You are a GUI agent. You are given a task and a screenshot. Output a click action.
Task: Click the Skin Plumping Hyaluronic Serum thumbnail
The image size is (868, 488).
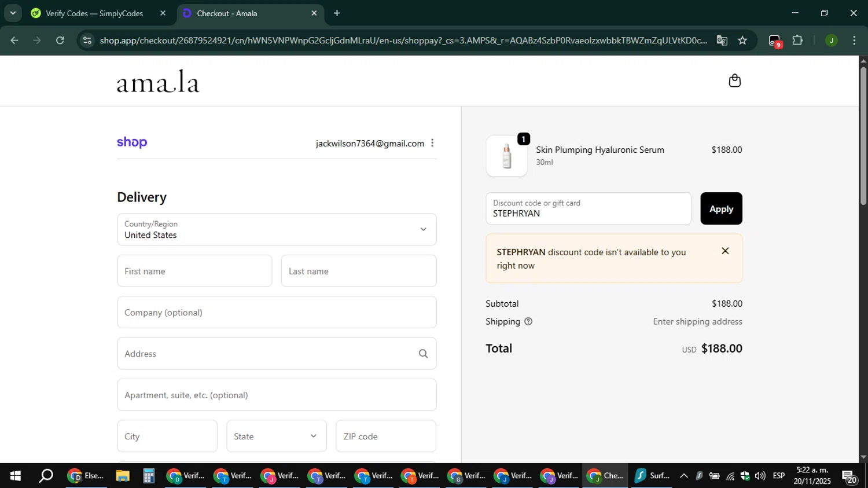coord(507,156)
